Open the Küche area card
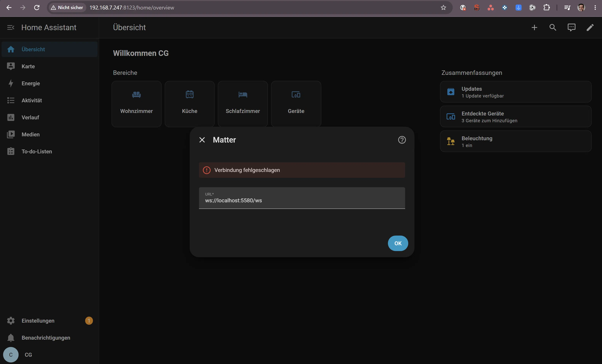Image resolution: width=602 pixels, height=364 pixels. pos(190,104)
